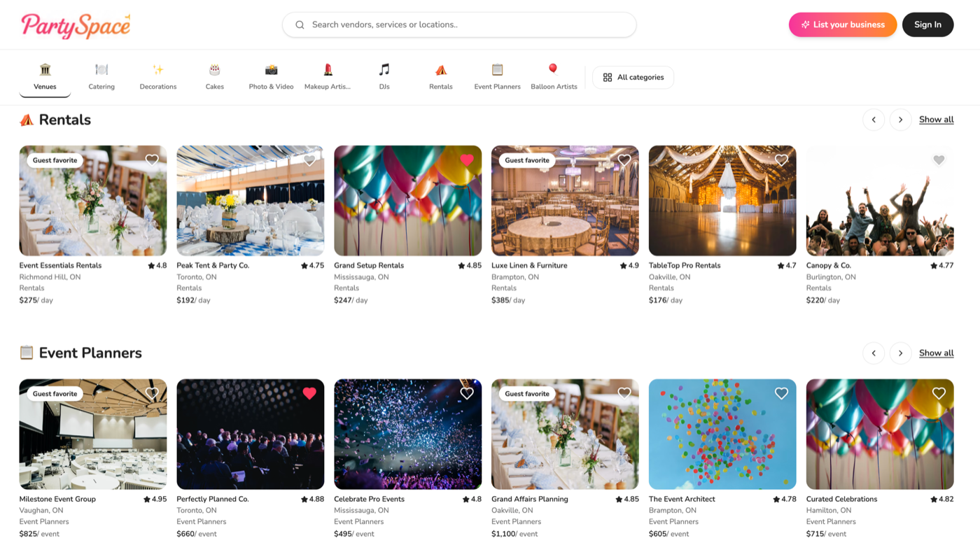
Task: Open Canopy & Co. crowd photo
Action: click(880, 201)
